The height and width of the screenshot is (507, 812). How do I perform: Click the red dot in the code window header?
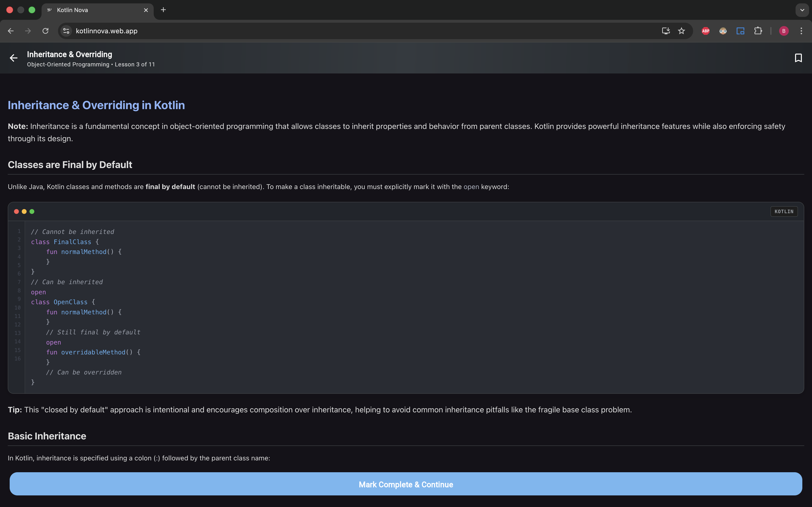(x=16, y=211)
